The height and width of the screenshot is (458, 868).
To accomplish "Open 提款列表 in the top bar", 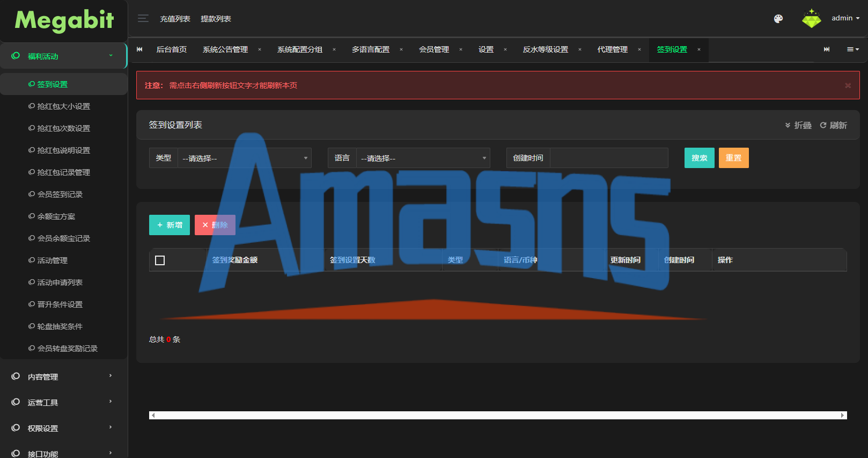I will (216, 19).
